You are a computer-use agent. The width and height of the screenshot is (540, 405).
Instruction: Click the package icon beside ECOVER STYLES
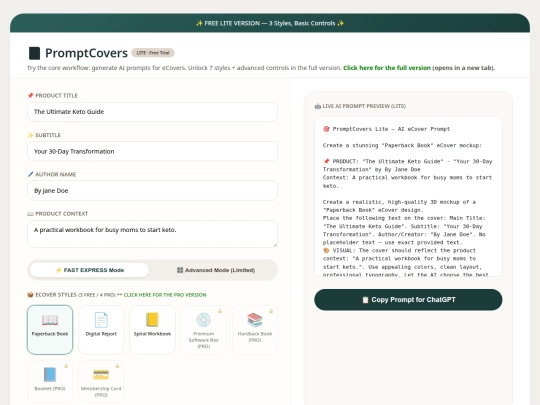pyautogui.click(x=30, y=295)
